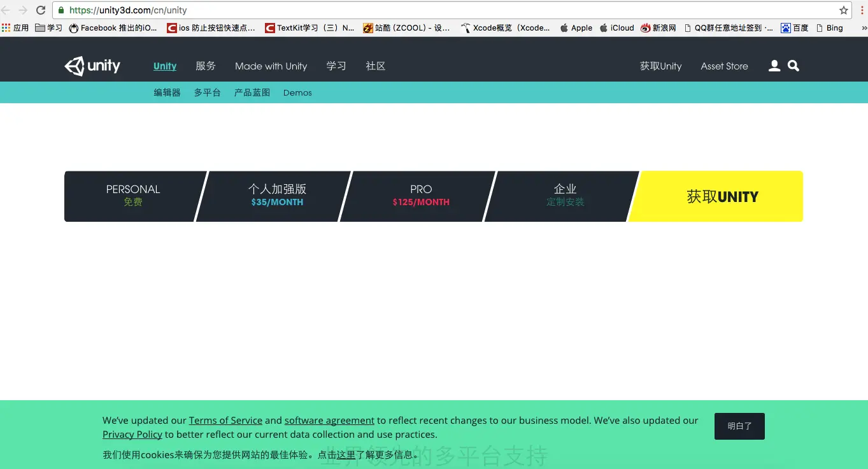Screen dimensions: 868x469
Task: Open TextKit学习 bookmark
Action: pos(310,28)
